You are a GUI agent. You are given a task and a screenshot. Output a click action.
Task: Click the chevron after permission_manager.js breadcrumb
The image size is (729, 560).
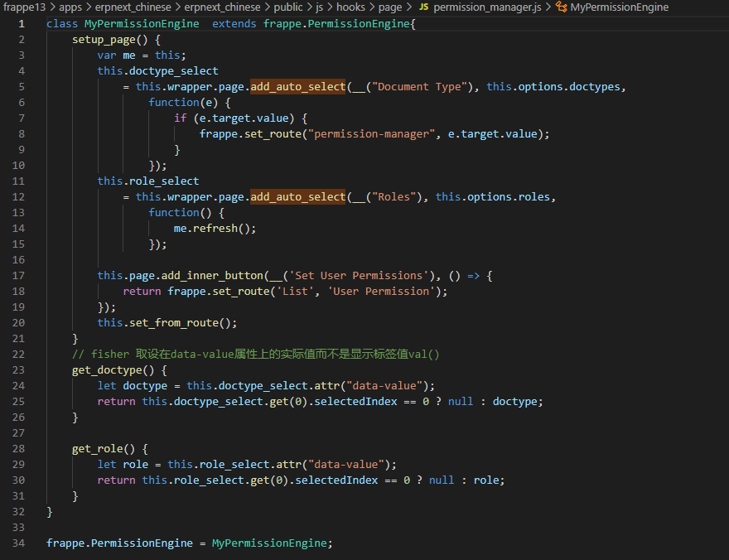(548, 7)
